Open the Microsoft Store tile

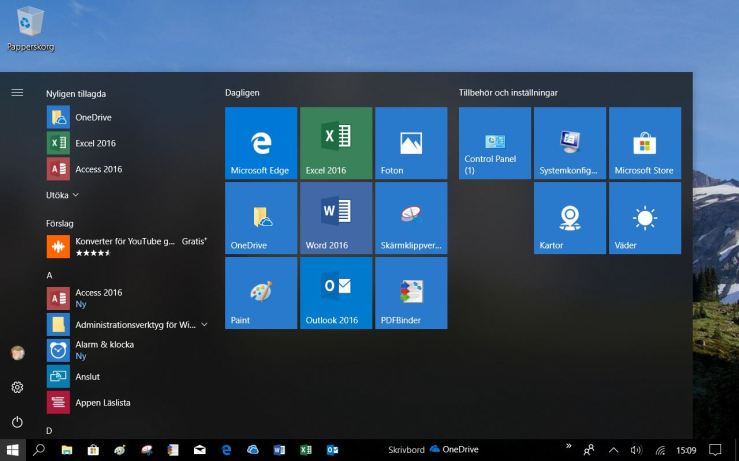pos(645,143)
